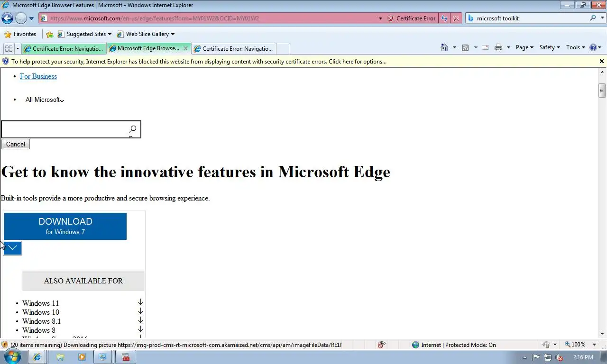Switch to third Certificate Error tab
Screen dimensions: 607x364
233,48
